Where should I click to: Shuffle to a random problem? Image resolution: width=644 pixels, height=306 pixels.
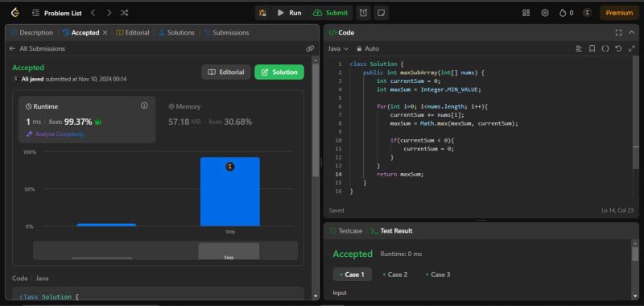click(x=125, y=13)
